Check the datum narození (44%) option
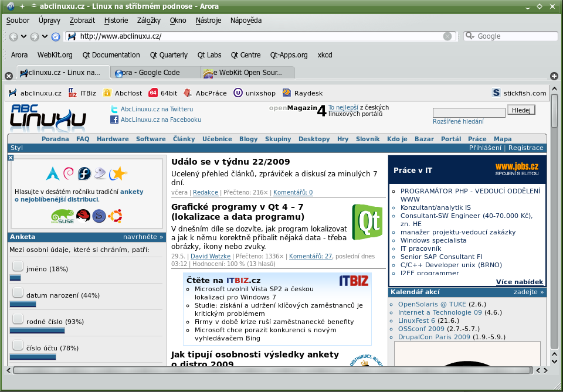 (18, 292)
